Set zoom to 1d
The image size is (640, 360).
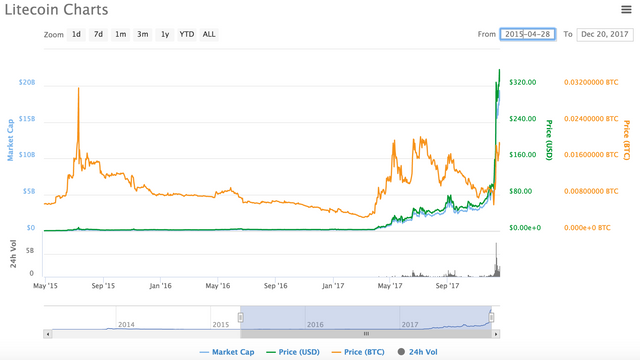[76, 34]
